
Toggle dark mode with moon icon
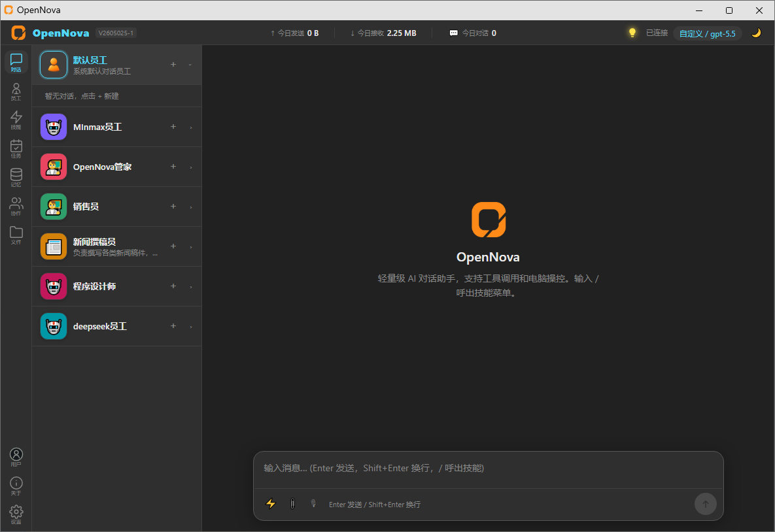pyautogui.click(x=756, y=33)
